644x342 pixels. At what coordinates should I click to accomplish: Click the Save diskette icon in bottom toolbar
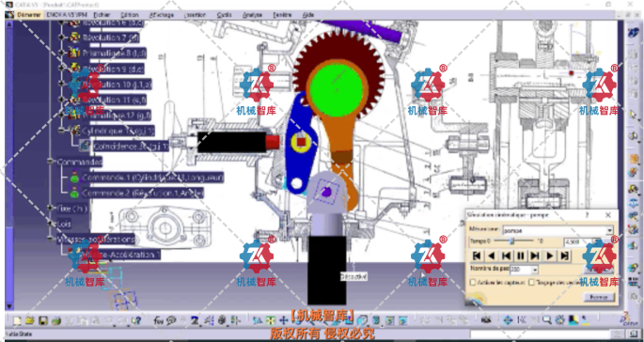click(42, 320)
